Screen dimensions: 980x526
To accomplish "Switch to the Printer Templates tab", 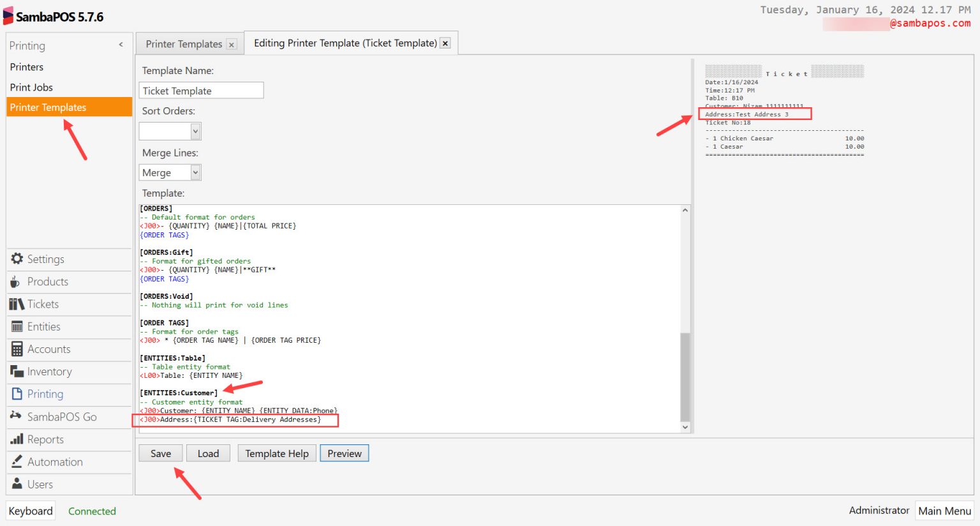I will pyautogui.click(x=184, y=43).
